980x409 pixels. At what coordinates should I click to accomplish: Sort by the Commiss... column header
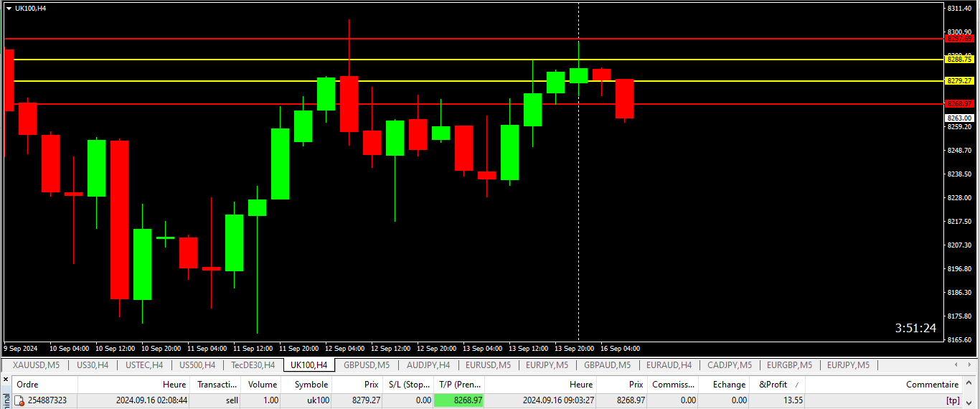tap(674, 385)
